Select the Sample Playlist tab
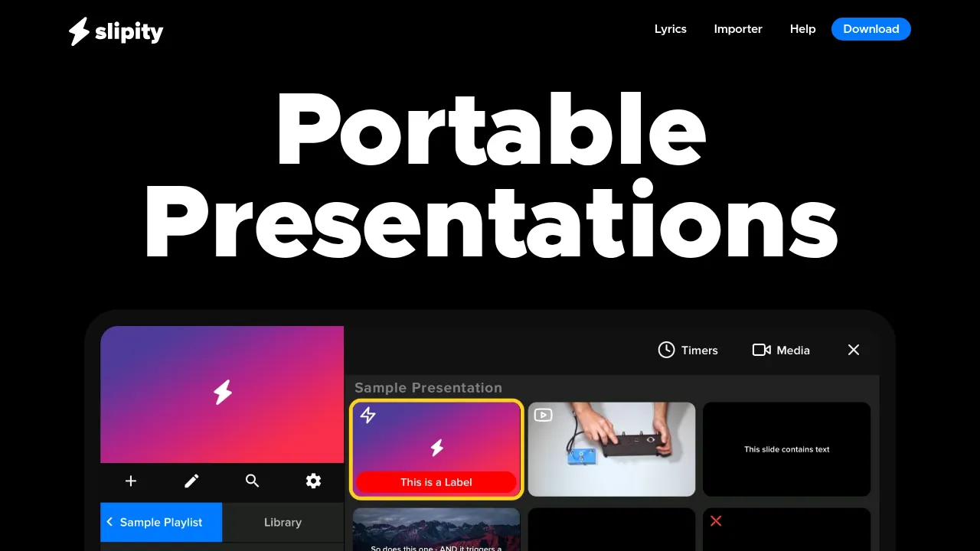This screenshot has height=551, width=980. (x=161, y=522)
